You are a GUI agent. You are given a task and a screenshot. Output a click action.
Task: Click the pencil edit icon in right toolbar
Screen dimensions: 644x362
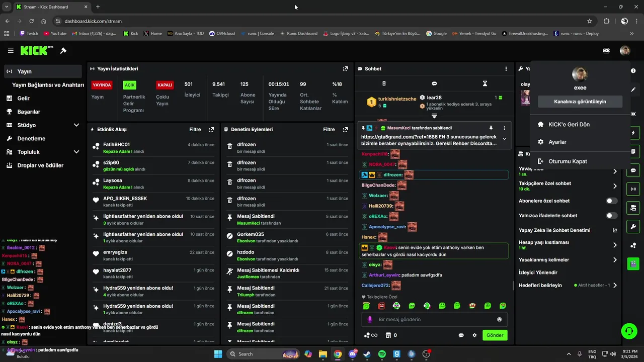(633, 89)
